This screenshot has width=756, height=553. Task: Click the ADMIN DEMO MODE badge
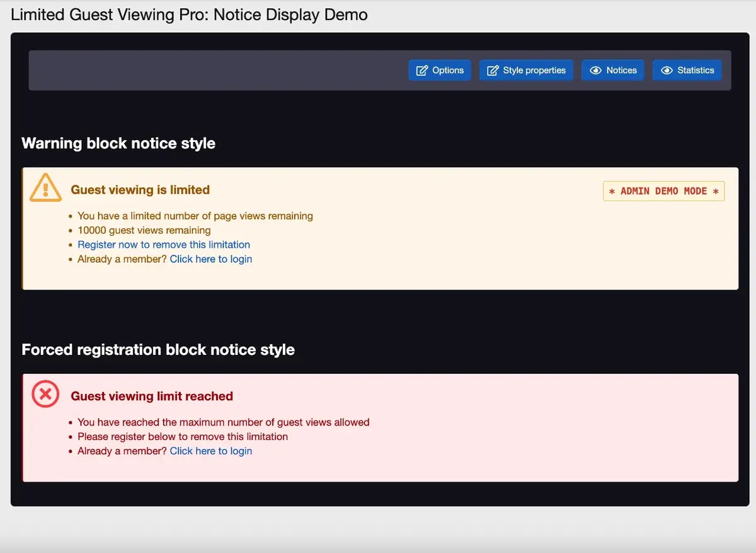(663, 191)
